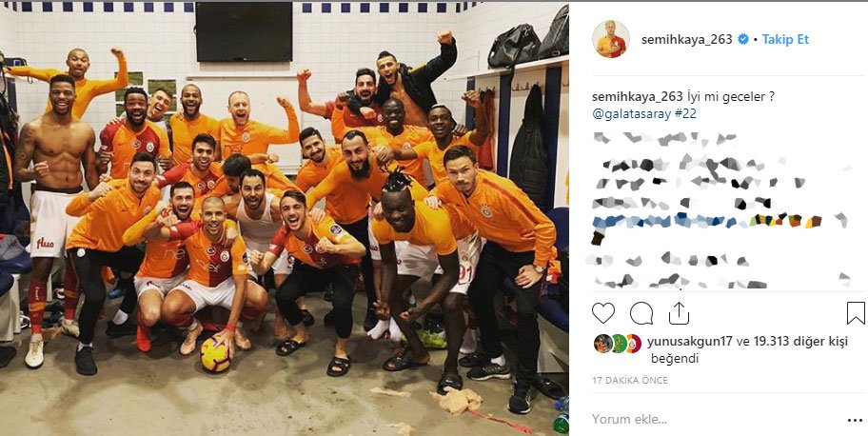Share the post using the upload arrow icon
Screen dimensions: 868x436
[679, 313]
